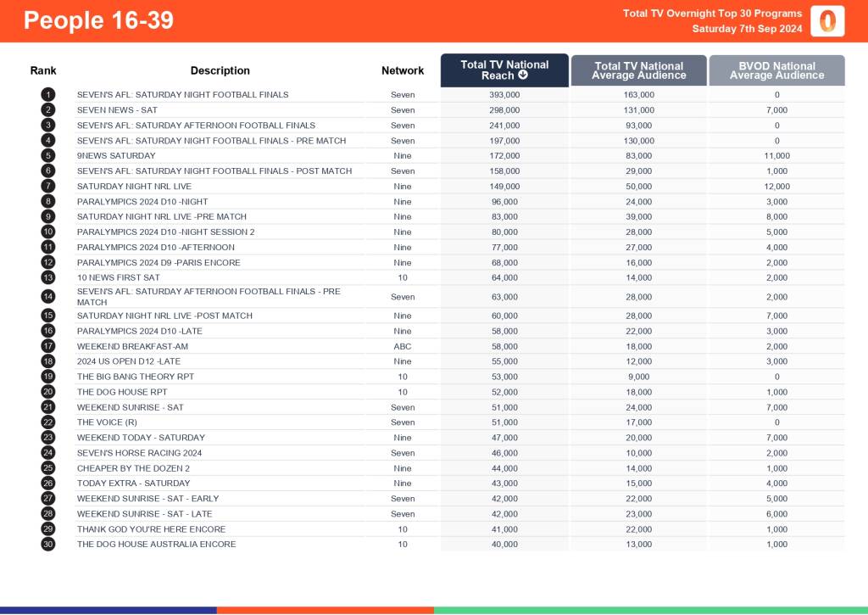Click the 131,000 average audience value

click(x=639, y=110)
